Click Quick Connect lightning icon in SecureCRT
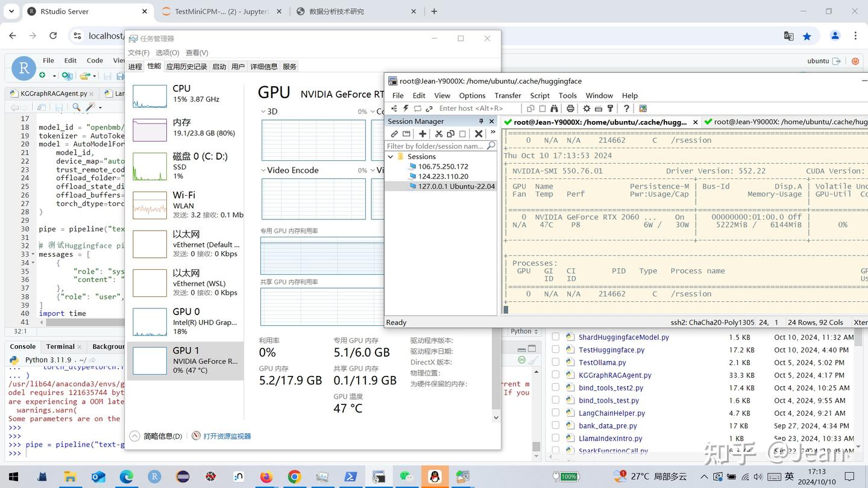This screenshot has height=488, width=868. point(406,108)
